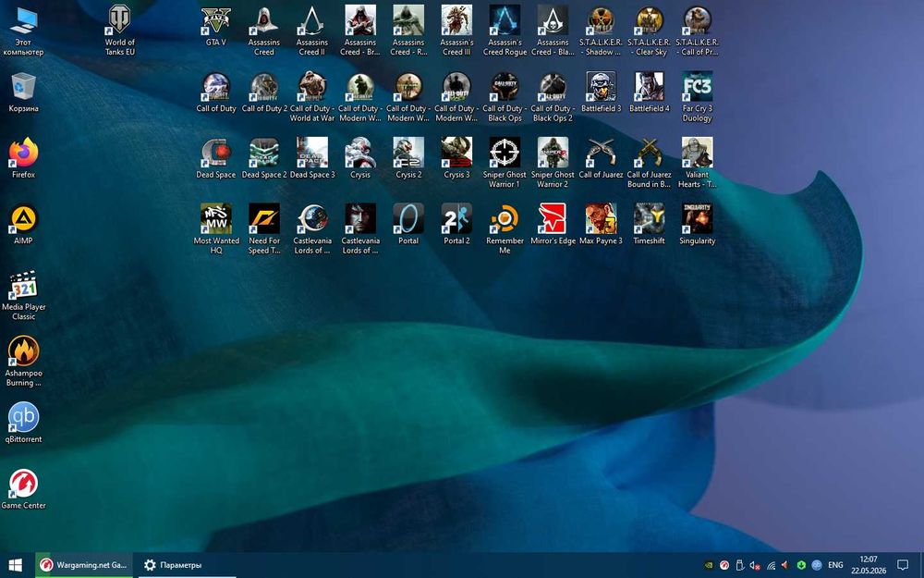
Task: Click the Far Cry 3 Duology shortcut
Action: (x=697, y=97)
